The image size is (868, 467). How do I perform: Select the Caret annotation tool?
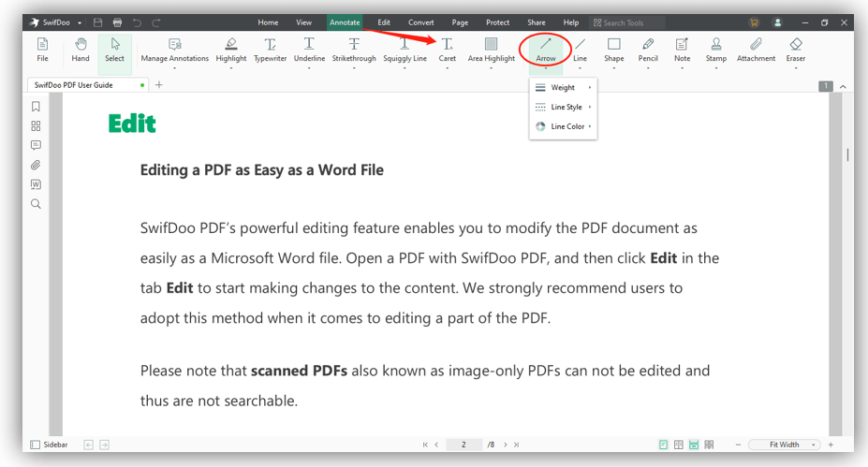point(448,50)
